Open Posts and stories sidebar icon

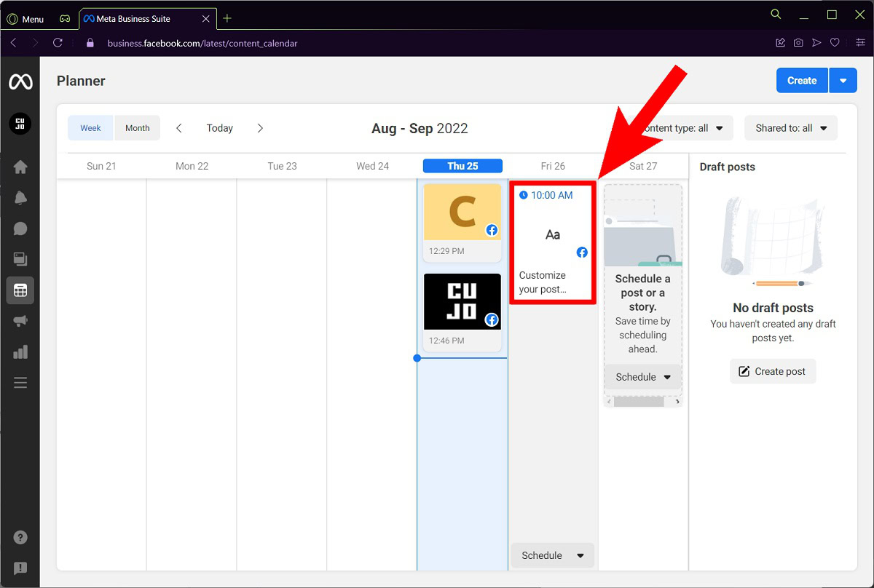(x=20, y=259)
